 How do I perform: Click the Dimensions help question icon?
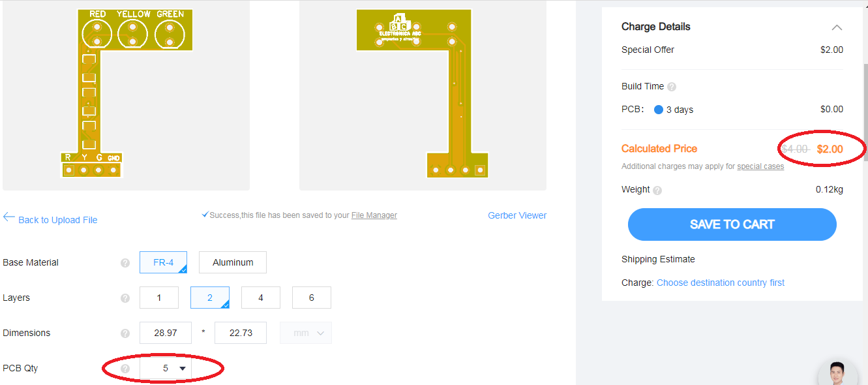125,333
